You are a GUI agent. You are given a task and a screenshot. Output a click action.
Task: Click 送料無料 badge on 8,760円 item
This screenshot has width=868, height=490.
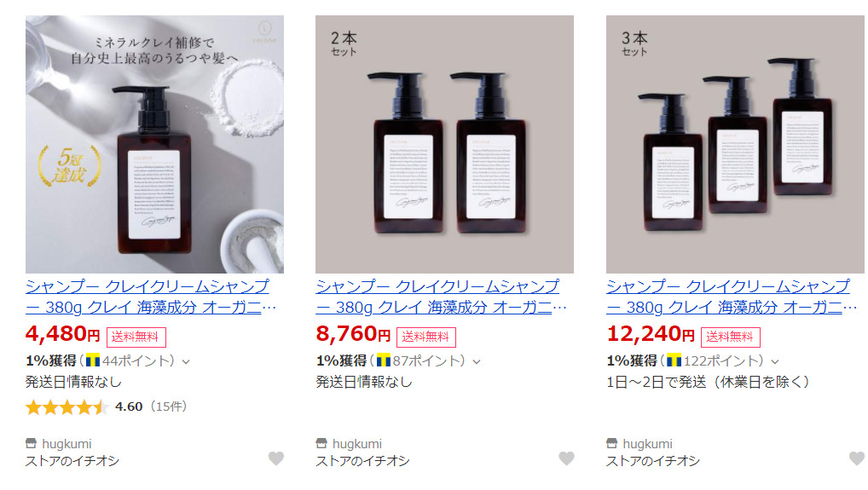tap(425, 337)
